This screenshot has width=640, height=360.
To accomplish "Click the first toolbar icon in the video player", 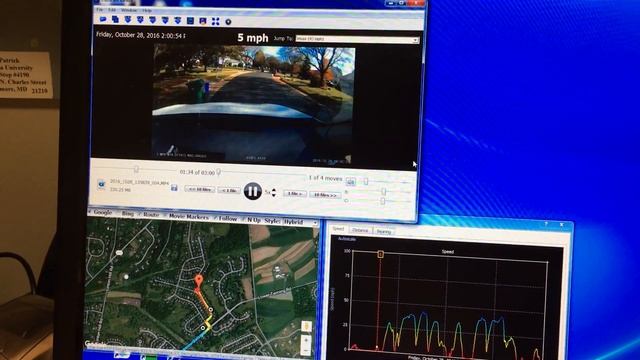I will pyautogui.click(x=103, y=19).
